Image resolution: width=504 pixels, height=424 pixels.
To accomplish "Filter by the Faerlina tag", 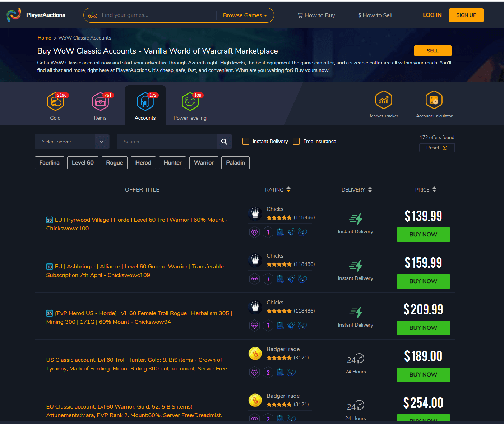I will (x=50, y=163).
